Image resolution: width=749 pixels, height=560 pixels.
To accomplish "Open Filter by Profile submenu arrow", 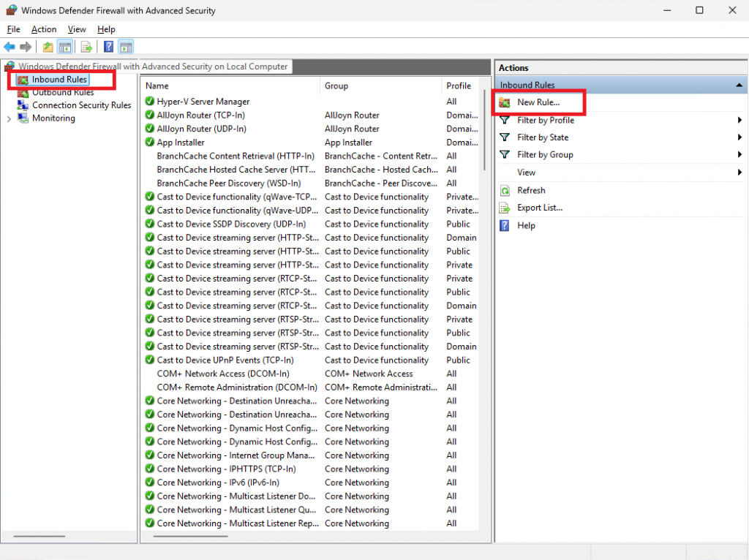I will (x=739, y=120).
